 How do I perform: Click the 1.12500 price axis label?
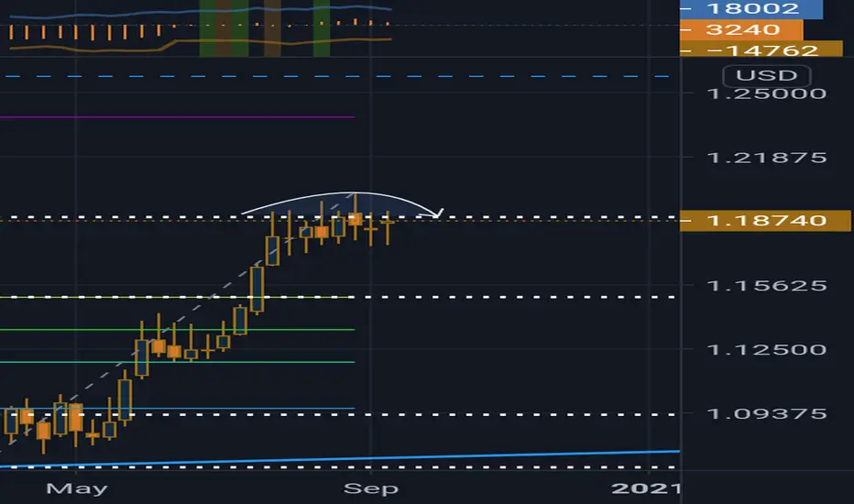point(766,349)
